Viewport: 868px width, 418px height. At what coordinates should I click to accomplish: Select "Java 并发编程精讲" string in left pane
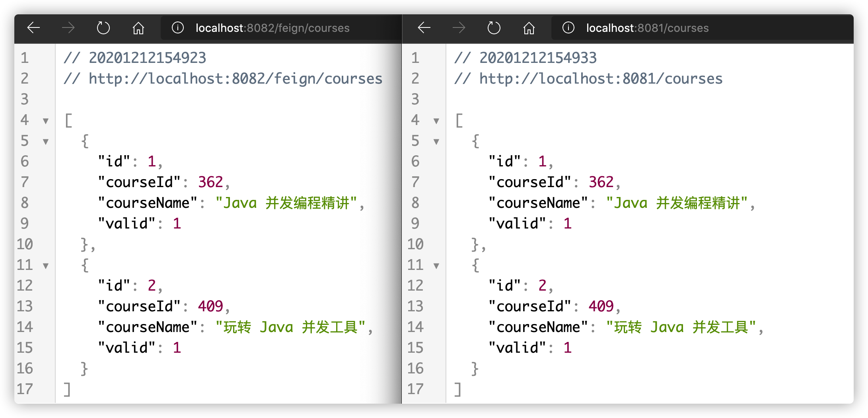(x=286, y=203)
